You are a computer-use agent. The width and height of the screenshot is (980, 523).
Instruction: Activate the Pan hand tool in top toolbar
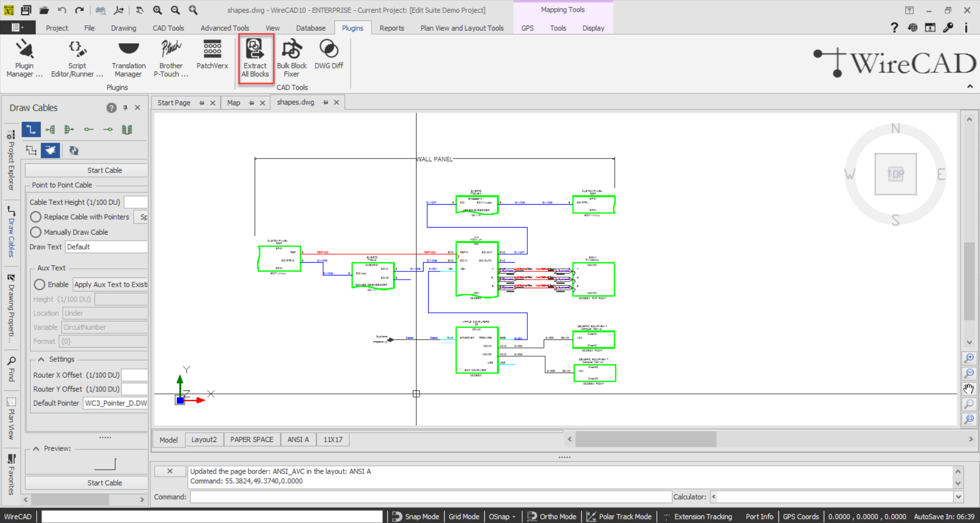coord(139,10)
